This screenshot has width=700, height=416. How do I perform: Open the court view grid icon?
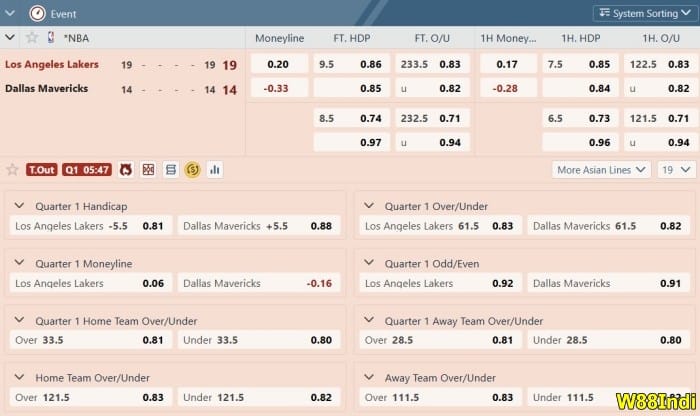click(x=148, y=170)
